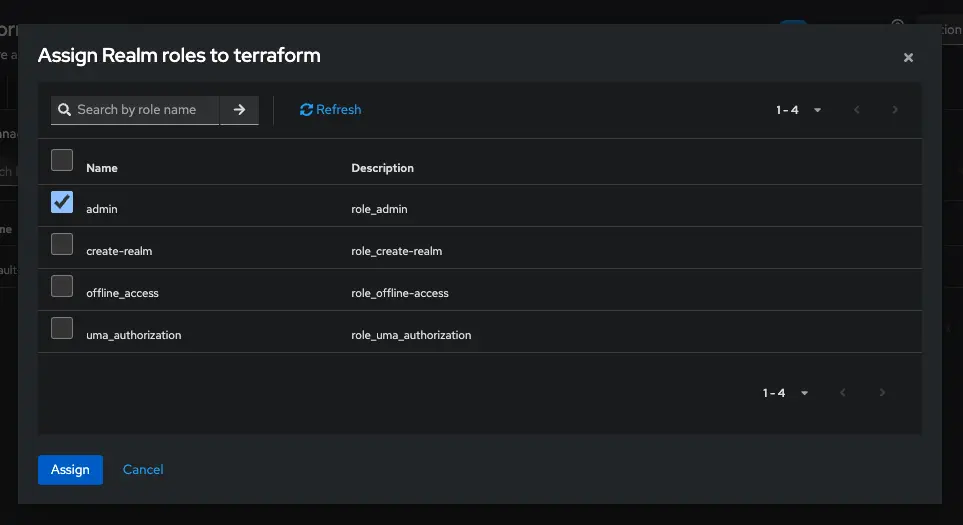This screenshot has height=525, width=963.
Task: Check the offline_access role checkbox
Action: click(x=62, y=286)
